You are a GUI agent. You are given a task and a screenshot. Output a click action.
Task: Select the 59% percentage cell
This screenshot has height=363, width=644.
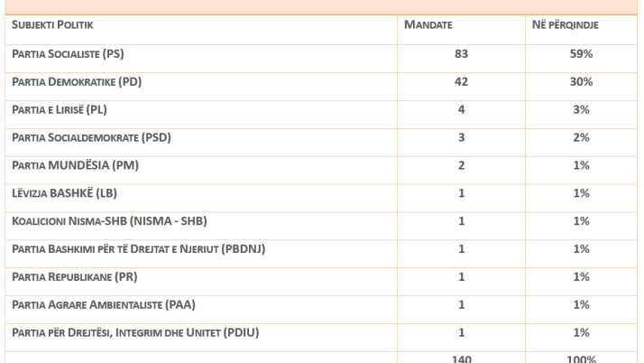pyautogui.click(x=581, y=55)
